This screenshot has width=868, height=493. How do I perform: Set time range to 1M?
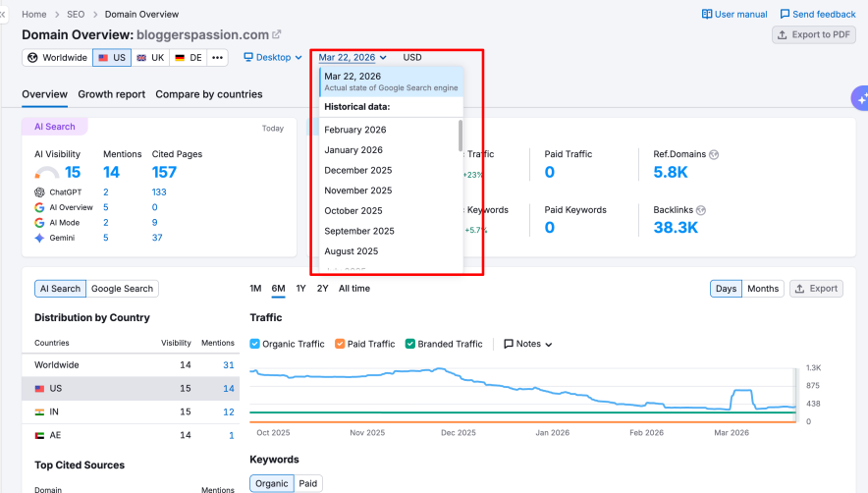255,289
